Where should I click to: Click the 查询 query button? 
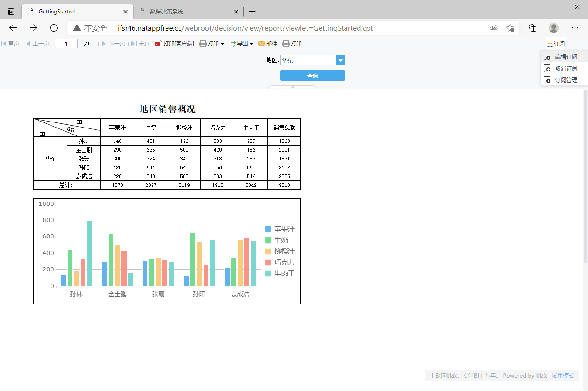click(313, 76)
